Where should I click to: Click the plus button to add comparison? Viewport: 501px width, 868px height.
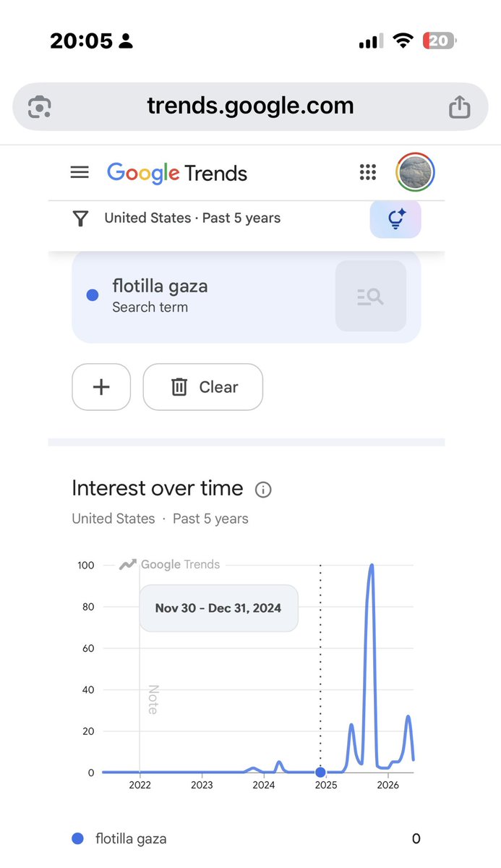pos(101,387)
